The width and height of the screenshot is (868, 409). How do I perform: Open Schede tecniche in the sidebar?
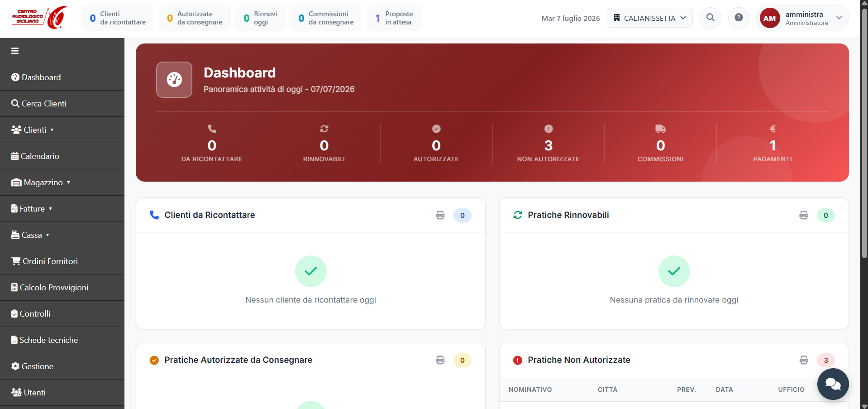click(62, 340)
